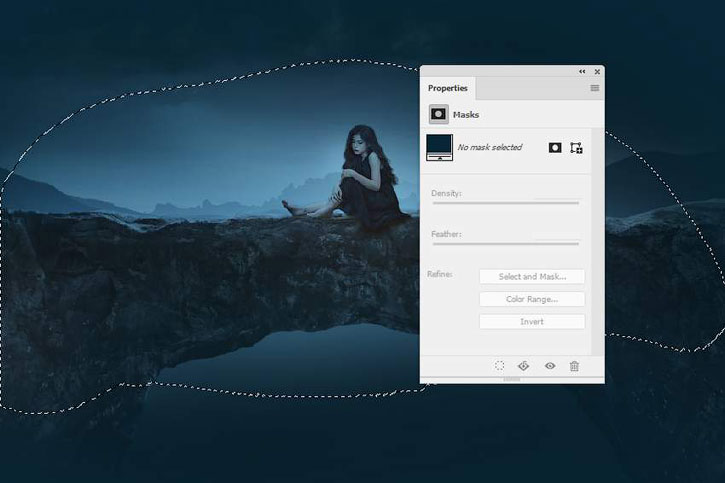Select the Properties tab
This screenshot has width=725, height=483.
[448, 88]
